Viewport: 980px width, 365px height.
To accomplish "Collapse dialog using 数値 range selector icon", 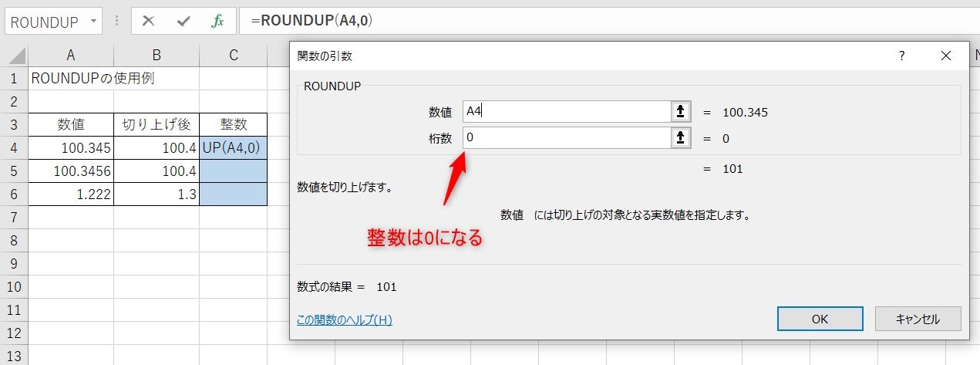I will tap(681, 112).
